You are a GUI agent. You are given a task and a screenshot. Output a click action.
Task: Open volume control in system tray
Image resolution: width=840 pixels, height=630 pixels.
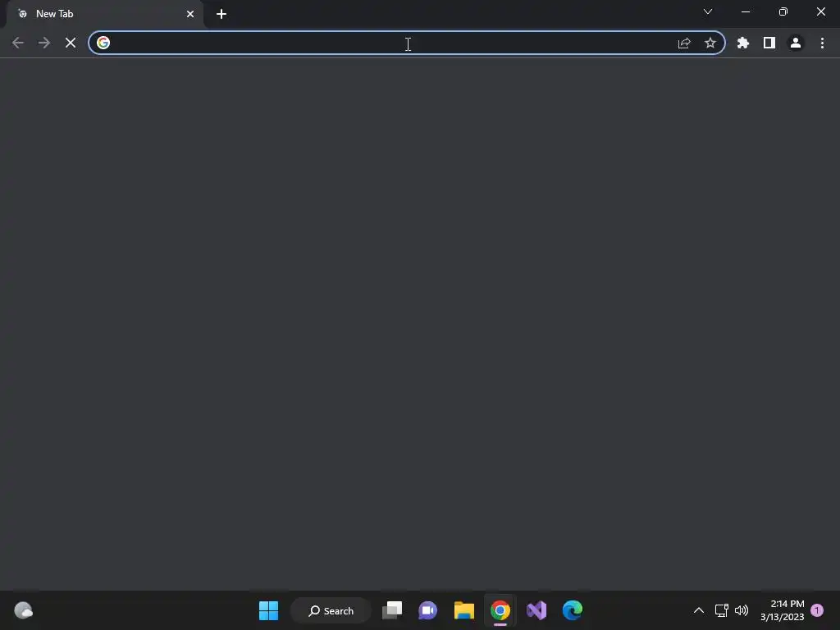742,610
